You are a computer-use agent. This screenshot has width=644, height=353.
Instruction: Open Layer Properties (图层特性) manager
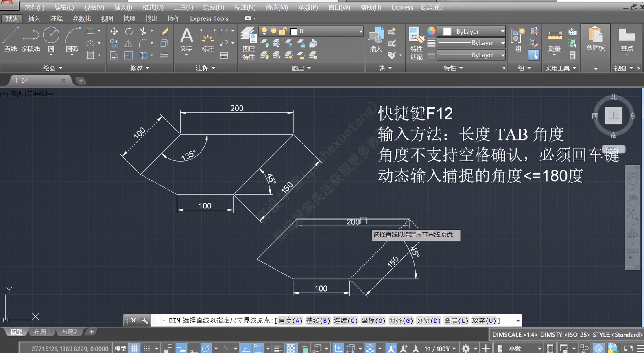coord(249,43)
